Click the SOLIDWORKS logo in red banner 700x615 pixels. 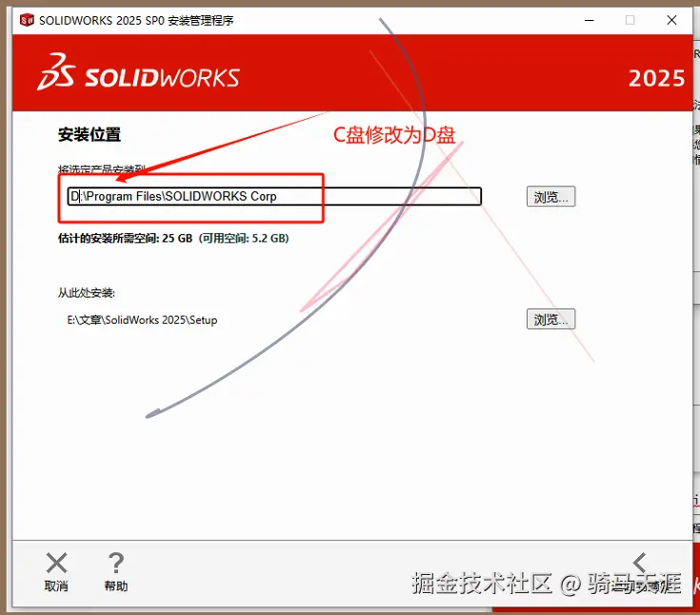click(138, 72)
